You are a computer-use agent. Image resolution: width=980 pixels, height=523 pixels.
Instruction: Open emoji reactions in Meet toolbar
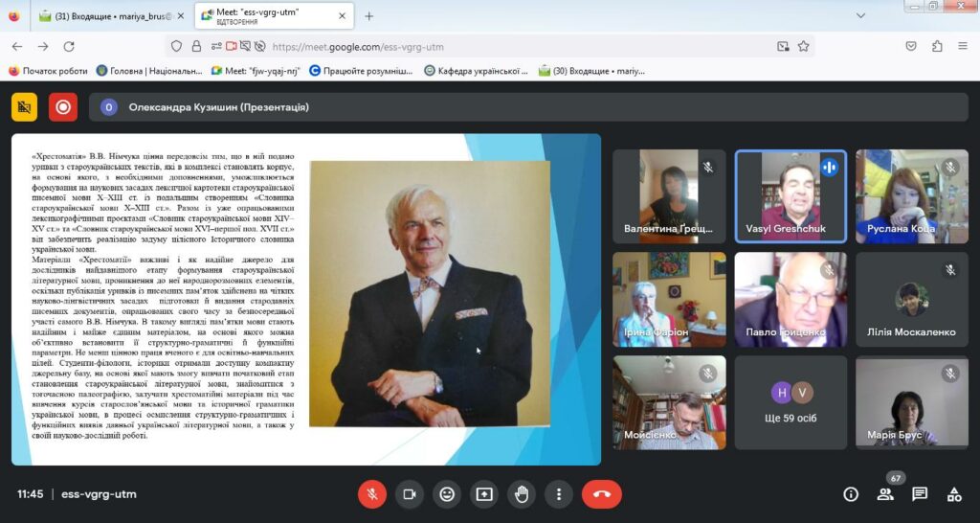[x=447, y=494]
